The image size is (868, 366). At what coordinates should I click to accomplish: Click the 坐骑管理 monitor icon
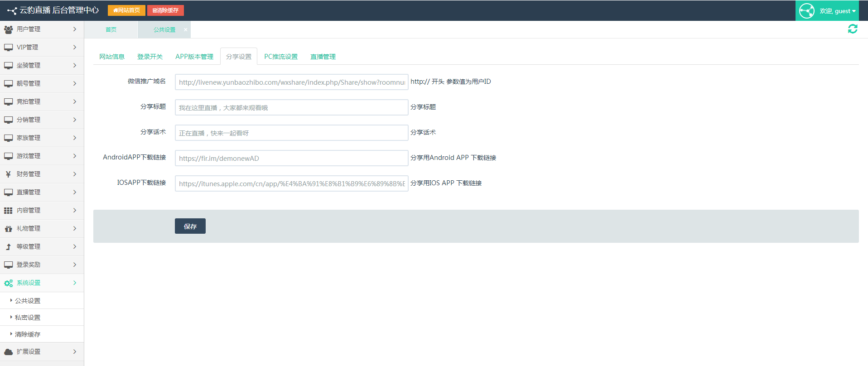pyautogui.click(x=8, y=66)
